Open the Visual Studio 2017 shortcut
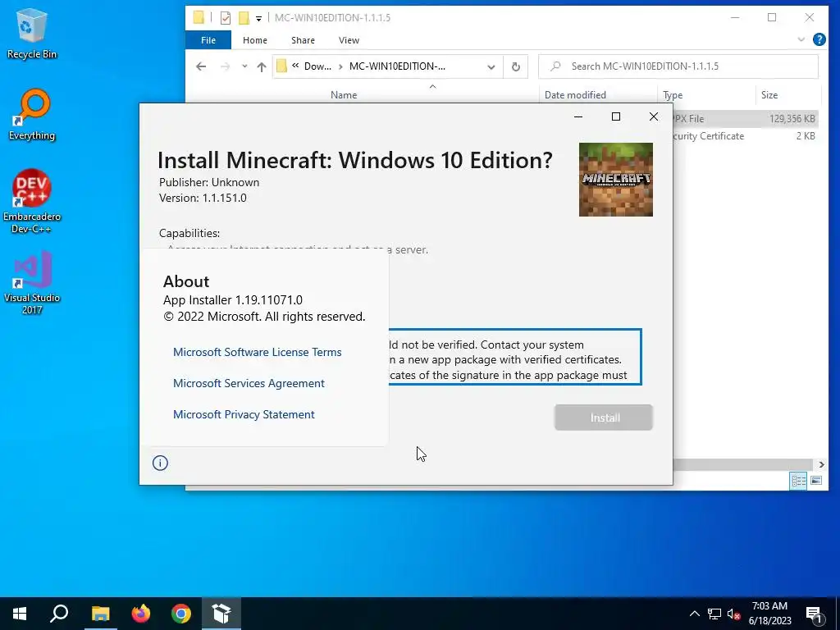This screenshot has height=630, width=840. [32, 282]
